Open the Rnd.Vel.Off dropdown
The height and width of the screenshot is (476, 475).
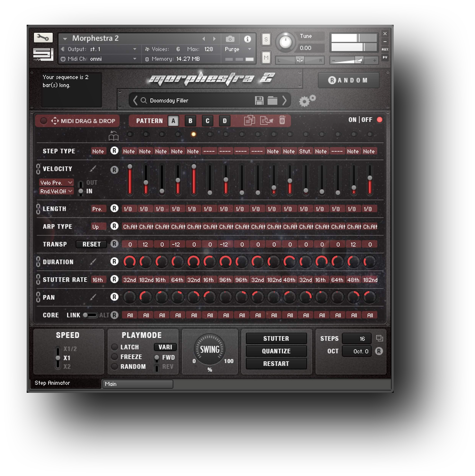click(x=56, y=191)
